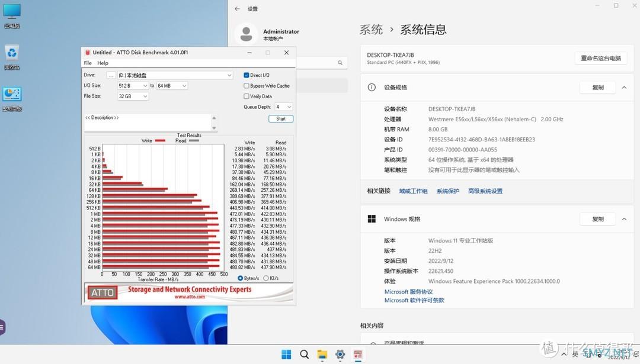Click the gray Read legend swatch

194,141
